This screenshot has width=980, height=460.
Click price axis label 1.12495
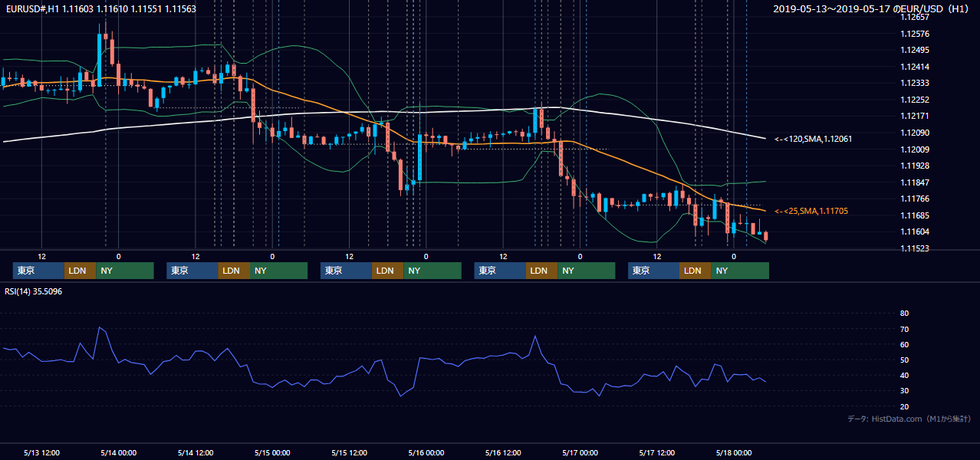tap(914, 50)
